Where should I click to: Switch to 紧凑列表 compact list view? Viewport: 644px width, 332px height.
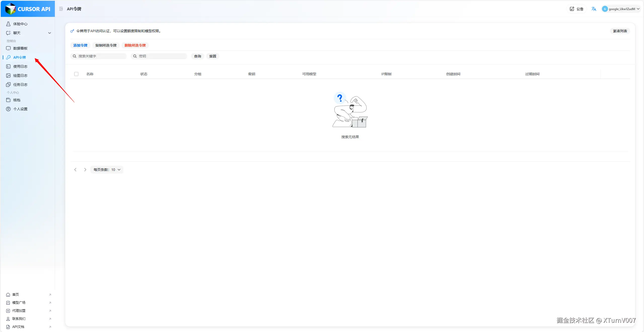(620, 31)
